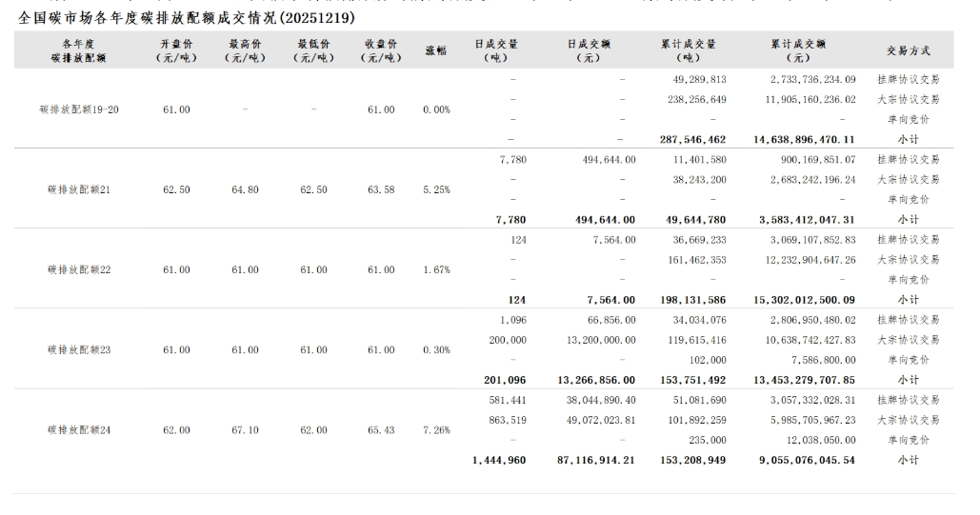This screenshot has height=515, width=980.
Task: Select the daily volume 1,444,960 cell
Action: [499, 460]
